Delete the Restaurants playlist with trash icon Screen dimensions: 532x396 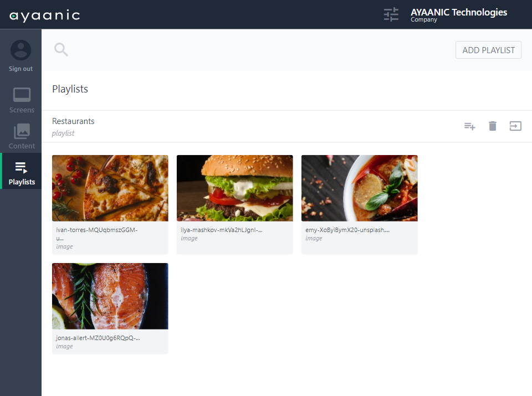click(493, 126)
